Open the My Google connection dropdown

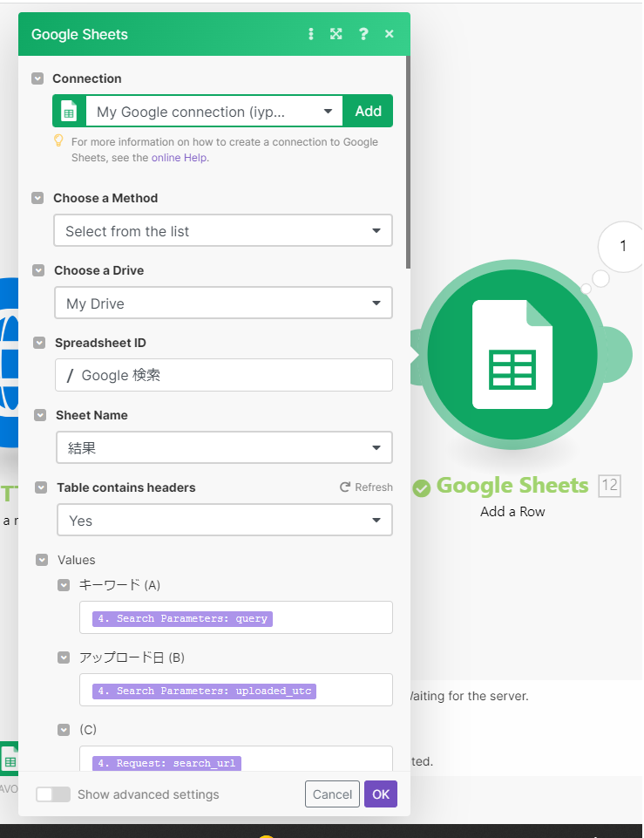coord(214,111)
